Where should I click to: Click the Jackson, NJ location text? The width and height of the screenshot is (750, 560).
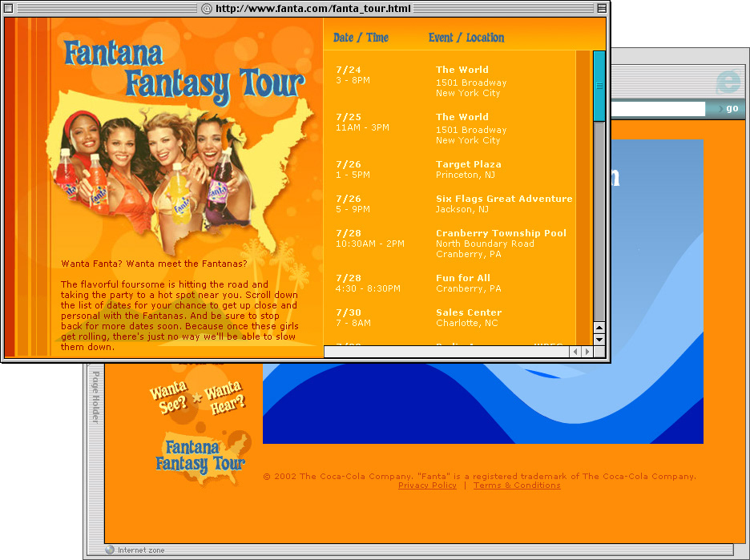(462, 209)
